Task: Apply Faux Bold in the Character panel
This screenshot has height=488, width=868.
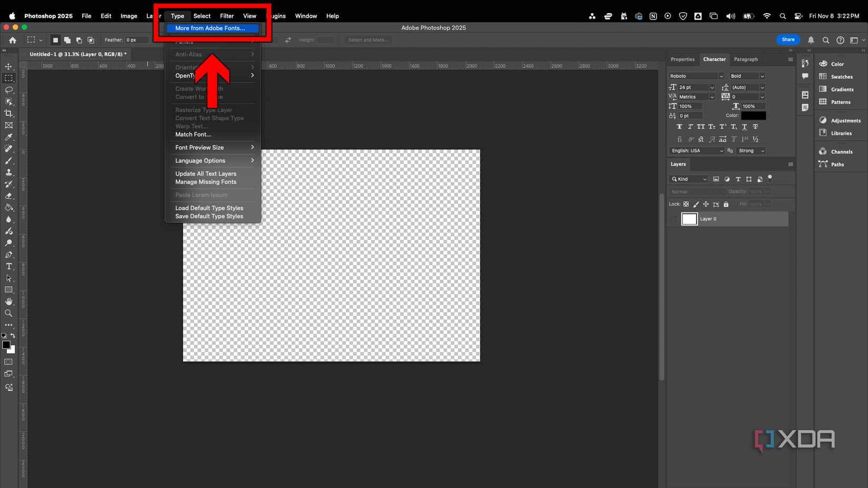Action: (679, 126)
